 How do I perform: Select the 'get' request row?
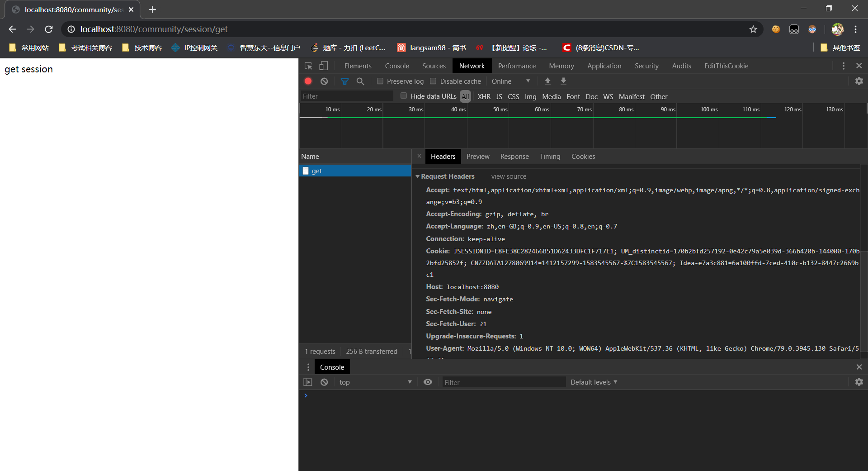(x=355, y=171)
